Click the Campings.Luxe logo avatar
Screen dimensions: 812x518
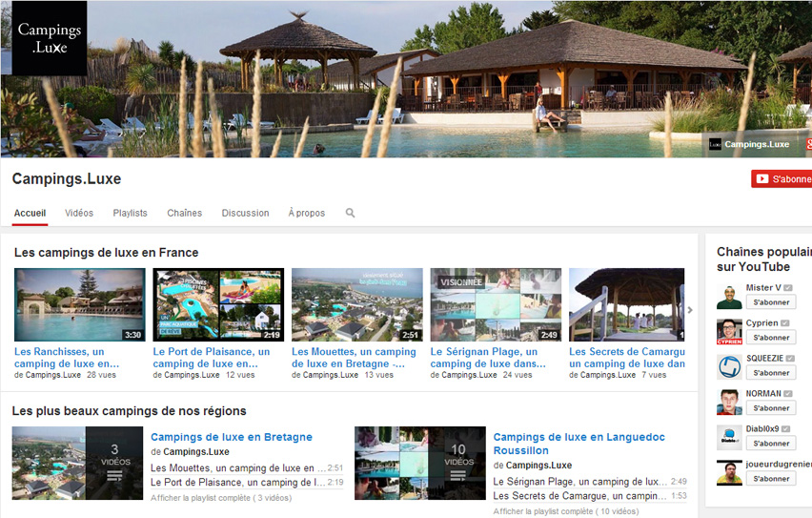coord(50,38)
